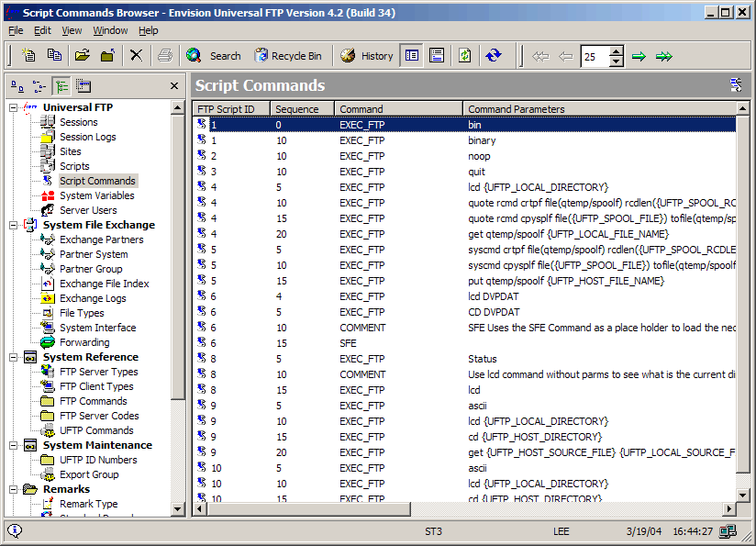Screen dimensions: 756x546
Task: Open the Recycle Bin
Action: click(x=288, y=56)
